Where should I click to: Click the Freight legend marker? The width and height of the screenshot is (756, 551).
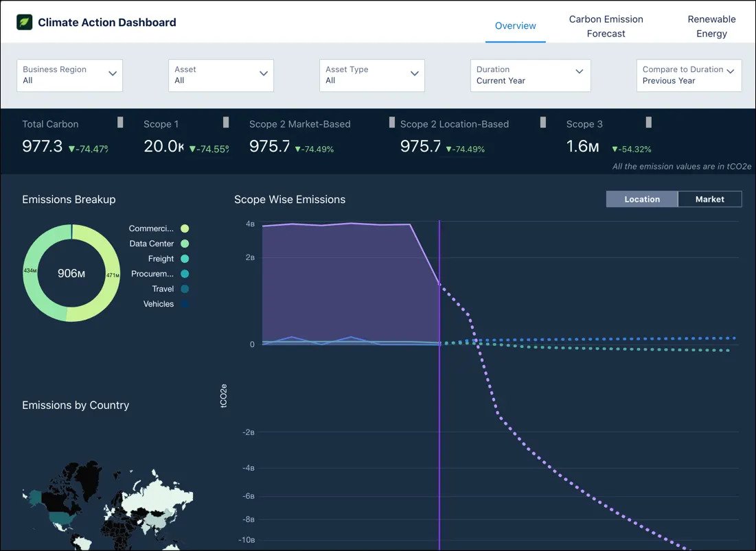point(184,259)
